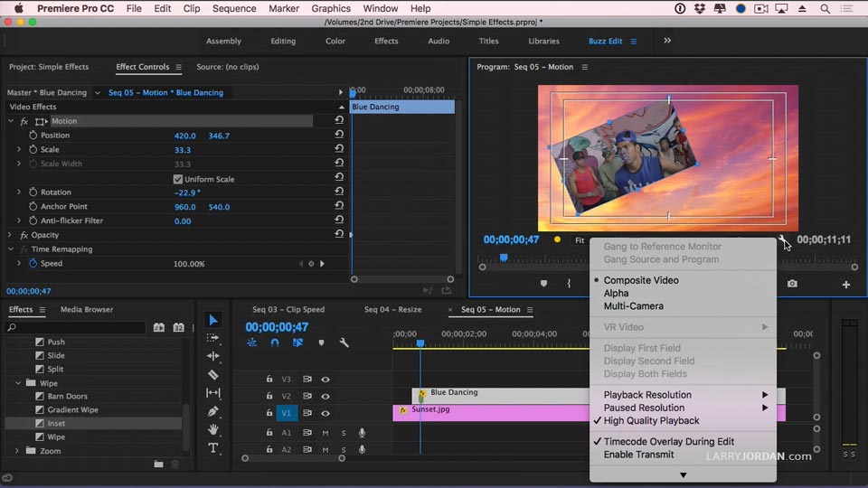Click the Effects search field
Viewport: 868px width, 488px height.
click(x=75, y=328)
